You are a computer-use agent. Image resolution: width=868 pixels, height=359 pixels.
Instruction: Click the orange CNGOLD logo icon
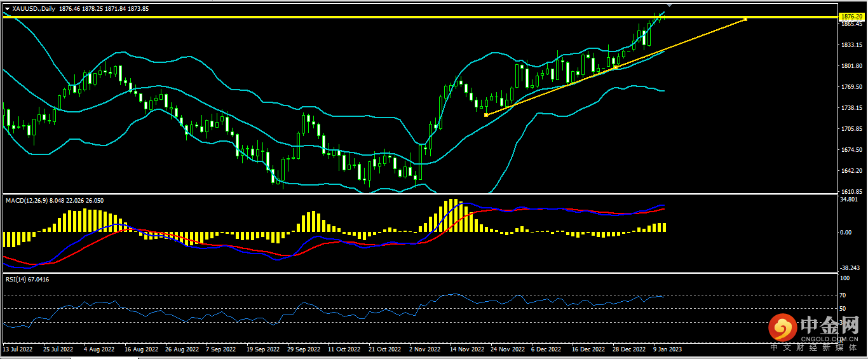click(x=782, y=329)
